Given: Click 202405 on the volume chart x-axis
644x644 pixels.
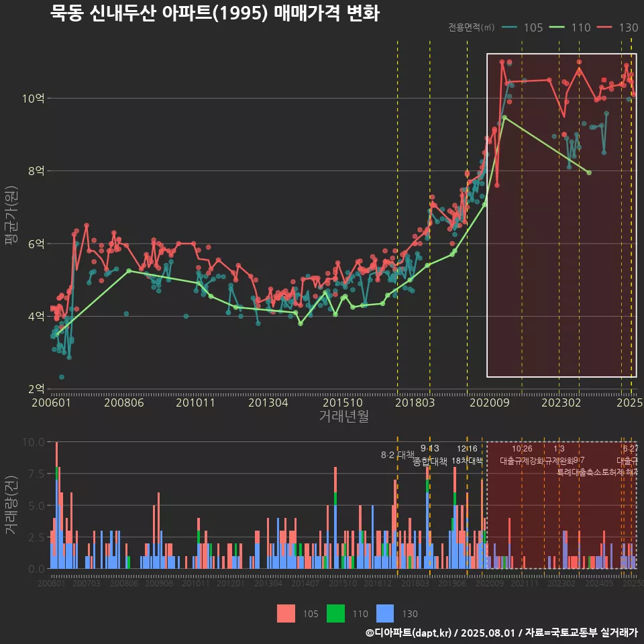Looking at the screenshot, I should click(599, 583).
